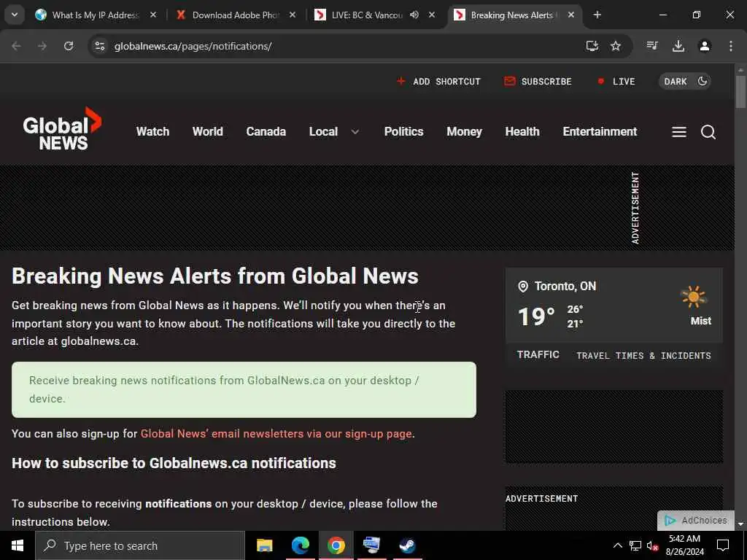The height and width of the screenshot is (560, 747).
Task: Close the What Is My IP Address tab
Action: coord(153,15)
